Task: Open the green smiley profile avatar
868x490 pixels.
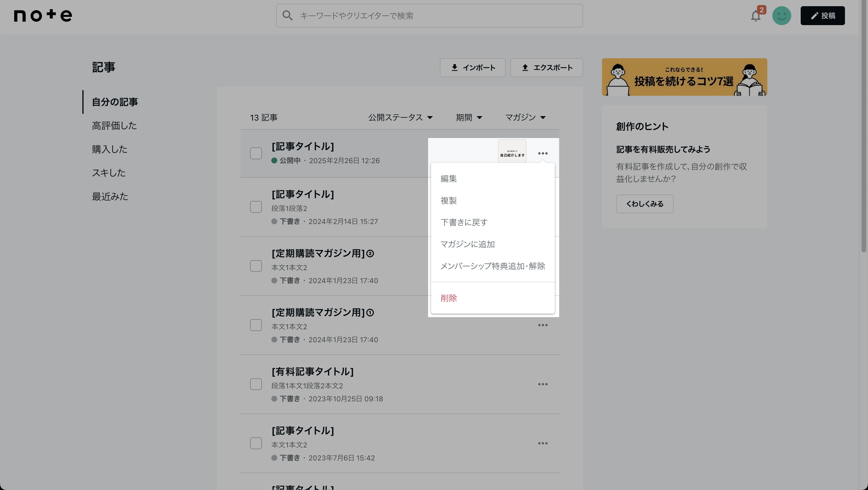Action: click(782, 15)
